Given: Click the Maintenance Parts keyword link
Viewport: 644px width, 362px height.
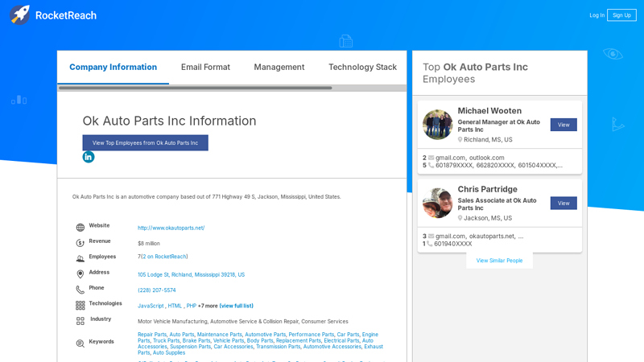Looking at the screenshot, I should tap(219, 335).
